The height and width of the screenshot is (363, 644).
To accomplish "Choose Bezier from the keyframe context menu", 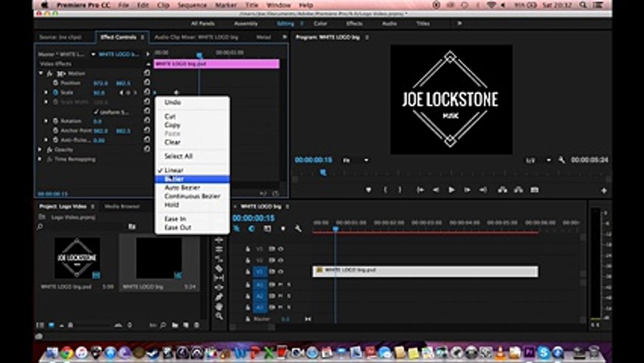I will (x=192, y=179).
